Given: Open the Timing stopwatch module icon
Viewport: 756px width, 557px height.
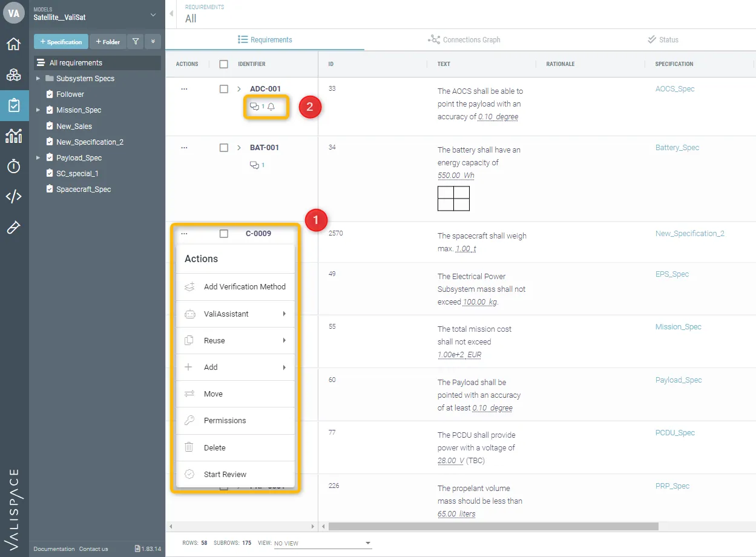Looking at the screenshot, I should (14, 166).
